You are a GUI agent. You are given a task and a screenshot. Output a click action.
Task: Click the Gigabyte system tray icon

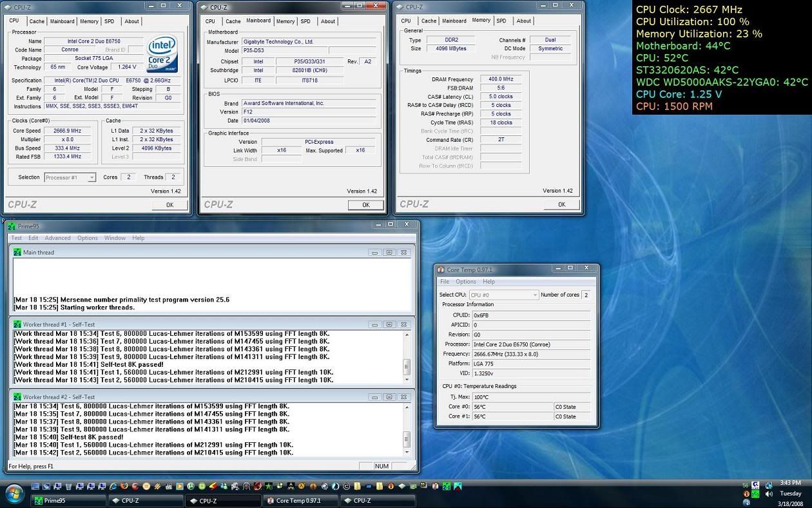[755, 485]
